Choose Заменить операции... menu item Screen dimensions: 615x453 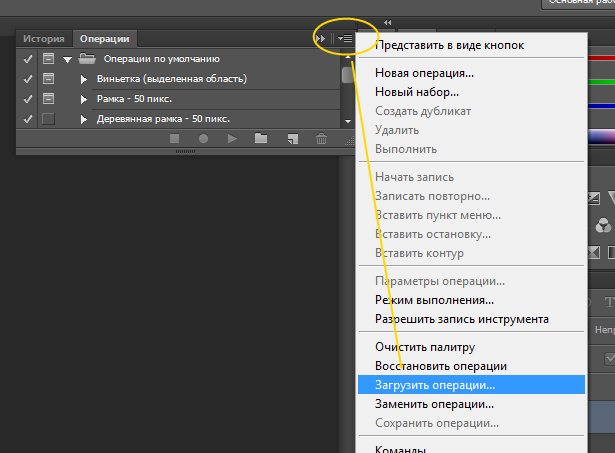click(x=471, y=404)
